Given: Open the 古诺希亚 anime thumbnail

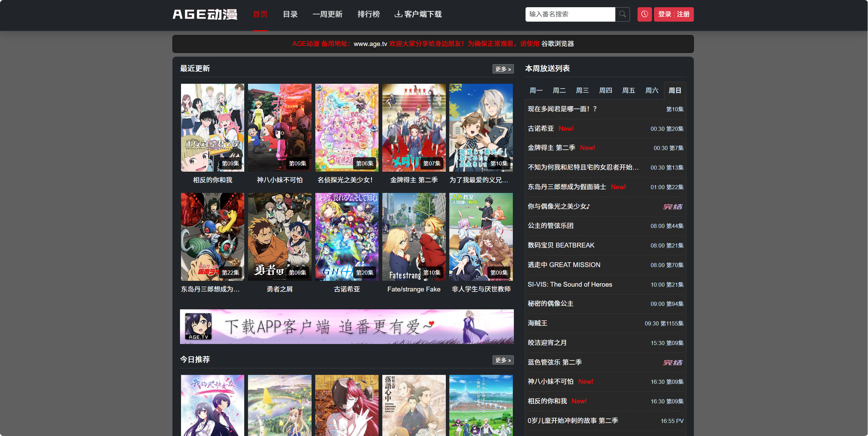Looking at the screenshot, I should click(347, 237).
